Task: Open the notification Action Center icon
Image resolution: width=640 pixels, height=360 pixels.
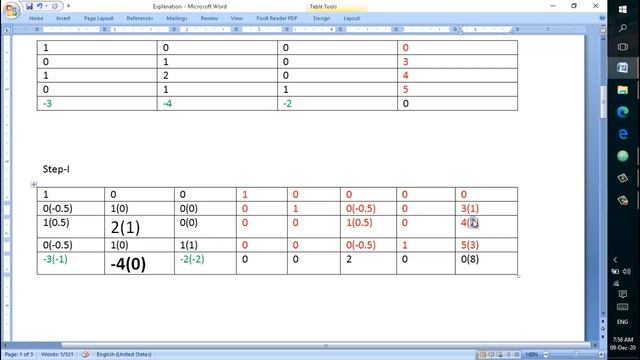Action: click(x=622, y=294)
